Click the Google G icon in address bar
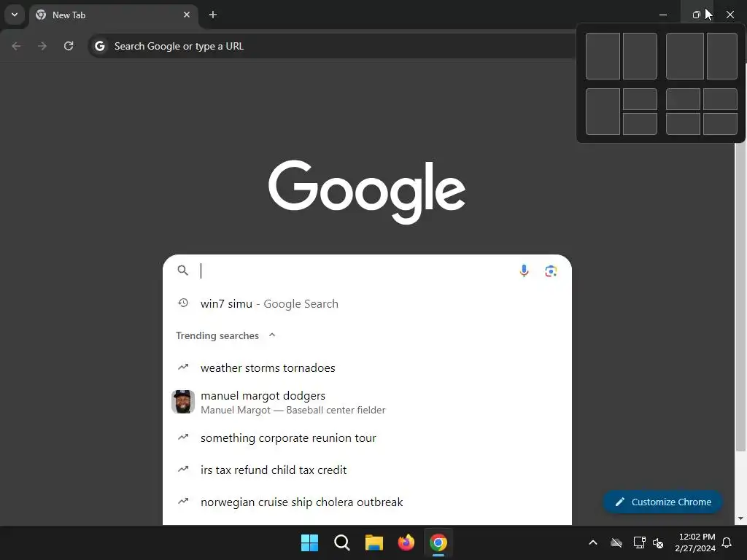Image resolution: width=747 pixels, height=560 pixels. pyautogui.click(x=99, y=46)
